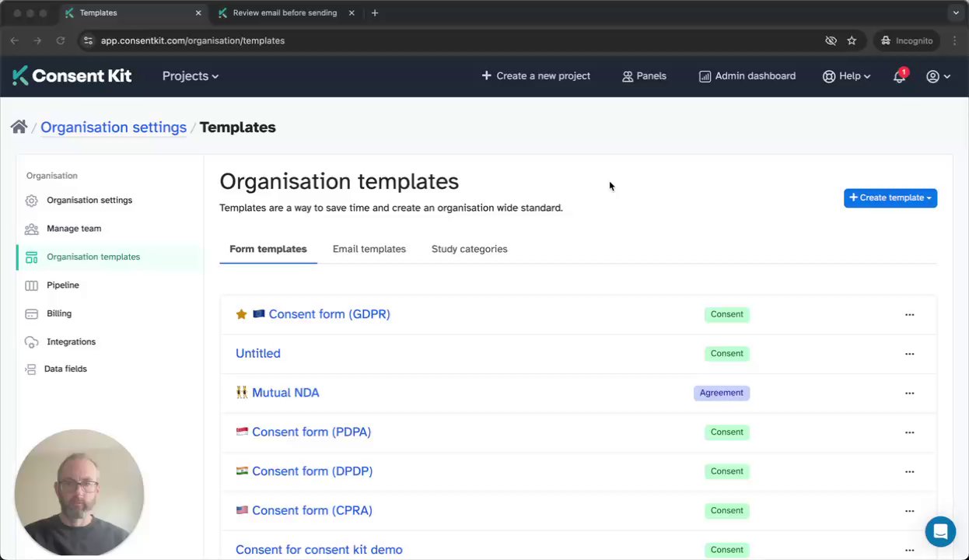Bookmark this page with the star icon
This screenshot has height=560, width=969.
pos(852,40)
